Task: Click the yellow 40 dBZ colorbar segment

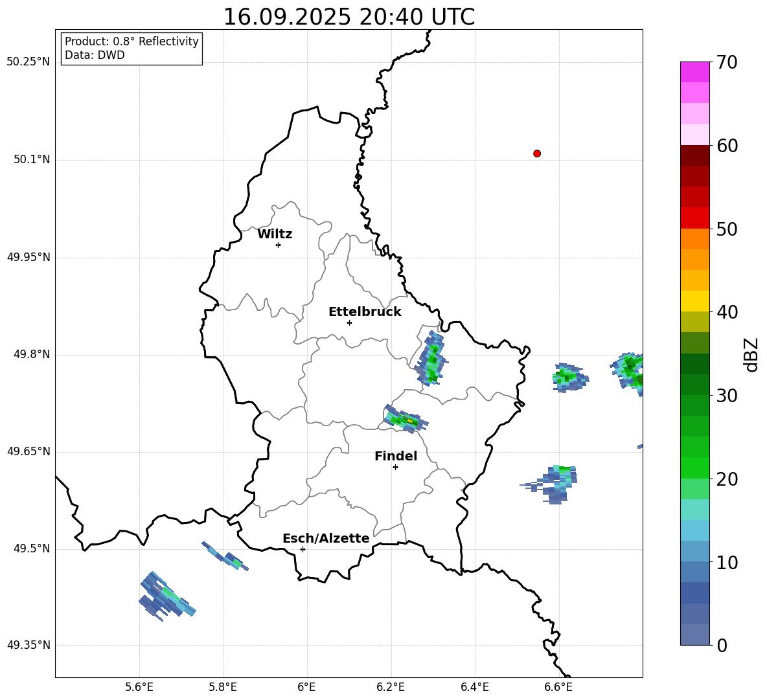Action: tap(694, 301)
